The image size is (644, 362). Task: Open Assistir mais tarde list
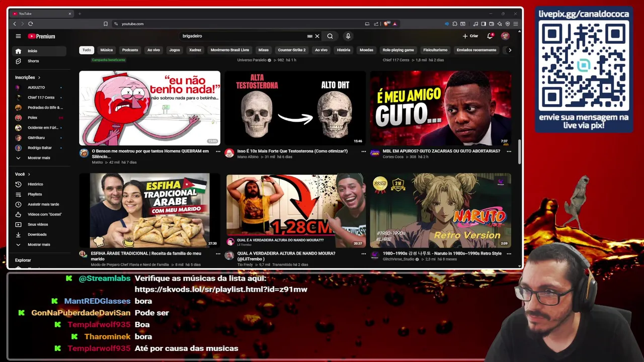coord(39,204)
